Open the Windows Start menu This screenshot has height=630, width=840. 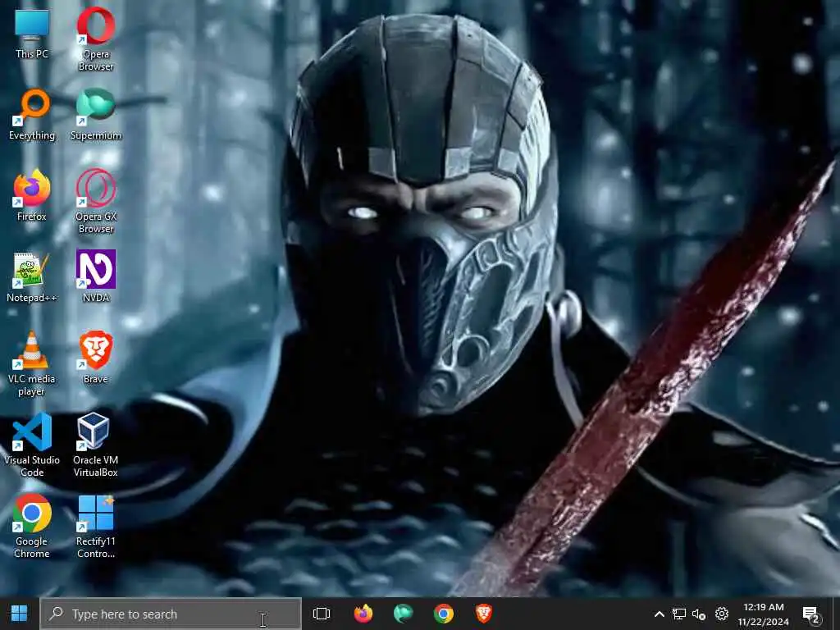(20, 614)
